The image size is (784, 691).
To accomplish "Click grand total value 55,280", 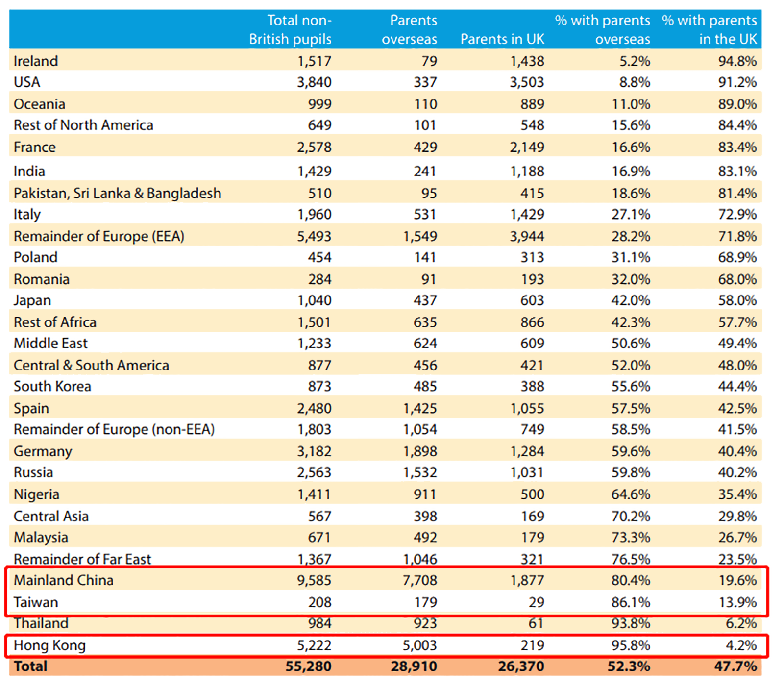I will pyautogui.click(x=308, y=666).
